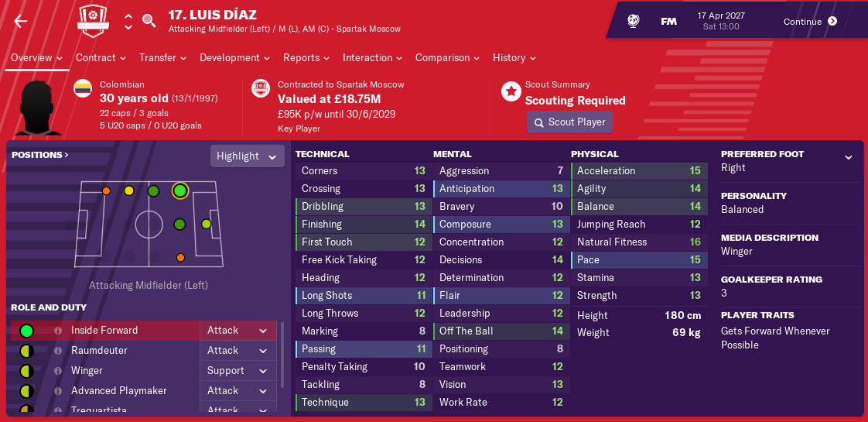
Task: Click the info icon beside Raumdeuter
Action: 58,351
